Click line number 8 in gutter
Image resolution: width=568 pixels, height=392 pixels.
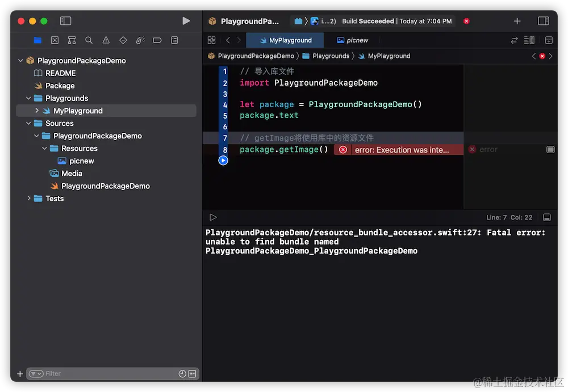click(x=224, y=150)
